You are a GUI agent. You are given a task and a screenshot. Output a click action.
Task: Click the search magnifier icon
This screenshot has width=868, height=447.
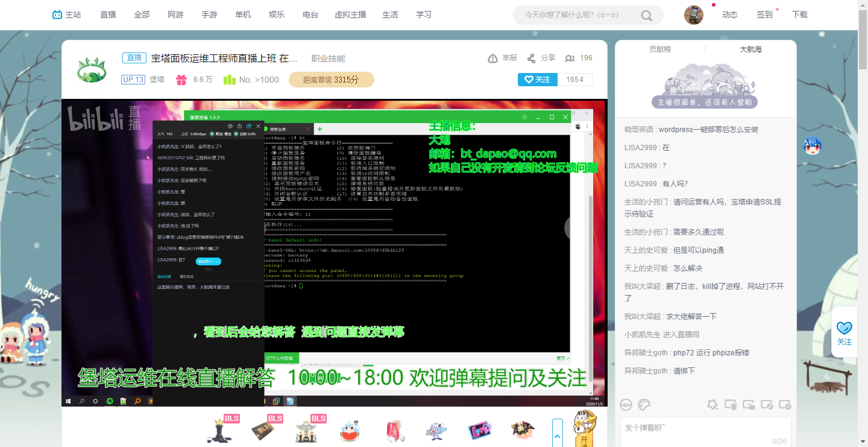pyautogui.click(x=646, y=16)
